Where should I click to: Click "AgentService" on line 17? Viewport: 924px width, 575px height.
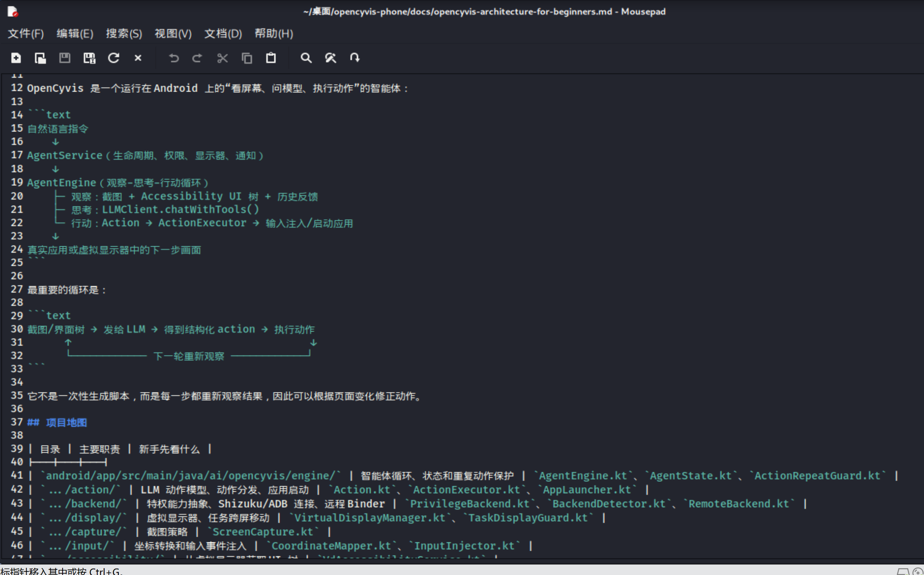(65, 155)
